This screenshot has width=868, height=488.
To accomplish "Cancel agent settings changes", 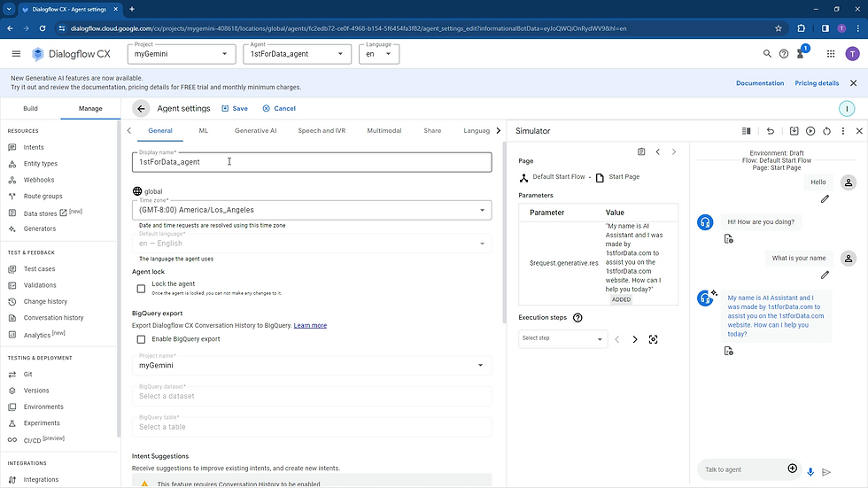I will point(279,108).
